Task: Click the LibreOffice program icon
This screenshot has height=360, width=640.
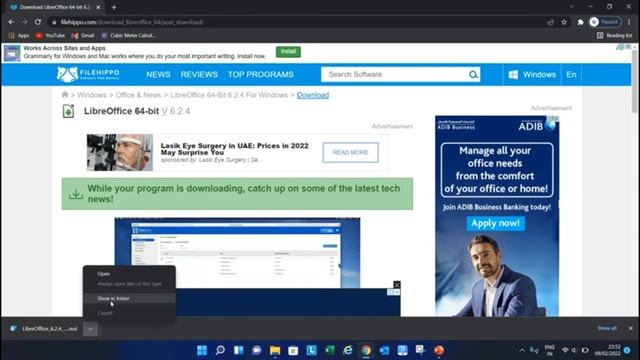Action: tap(68, 111)
